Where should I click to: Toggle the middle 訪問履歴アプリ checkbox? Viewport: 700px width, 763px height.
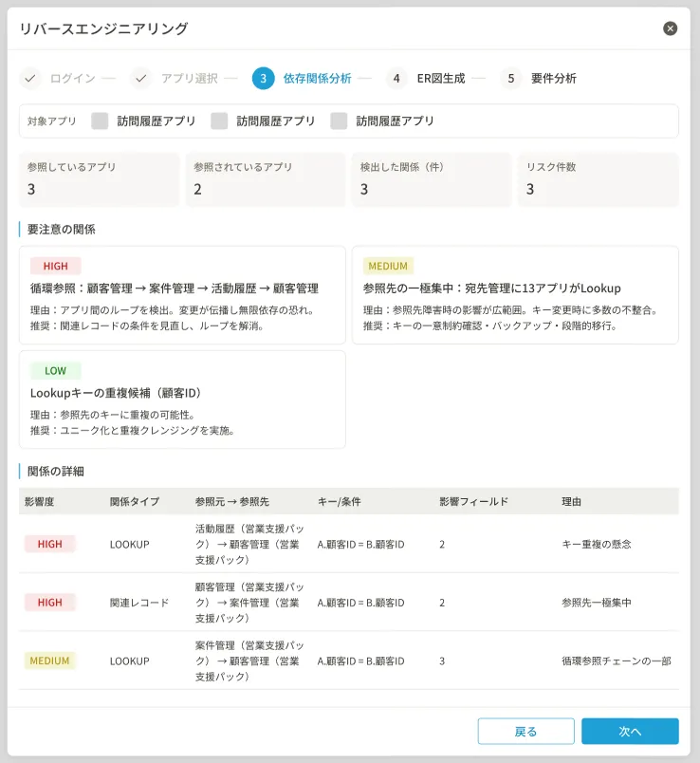219,121
